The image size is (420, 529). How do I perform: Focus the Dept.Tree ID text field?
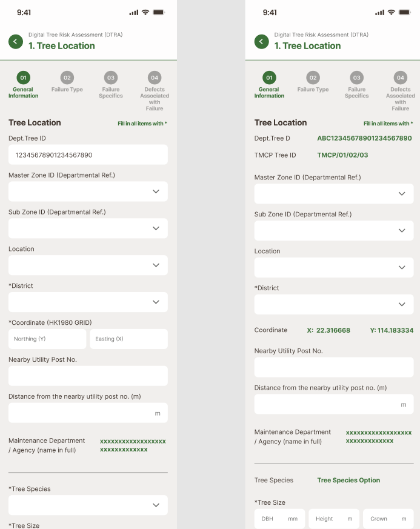coord(88,155)
